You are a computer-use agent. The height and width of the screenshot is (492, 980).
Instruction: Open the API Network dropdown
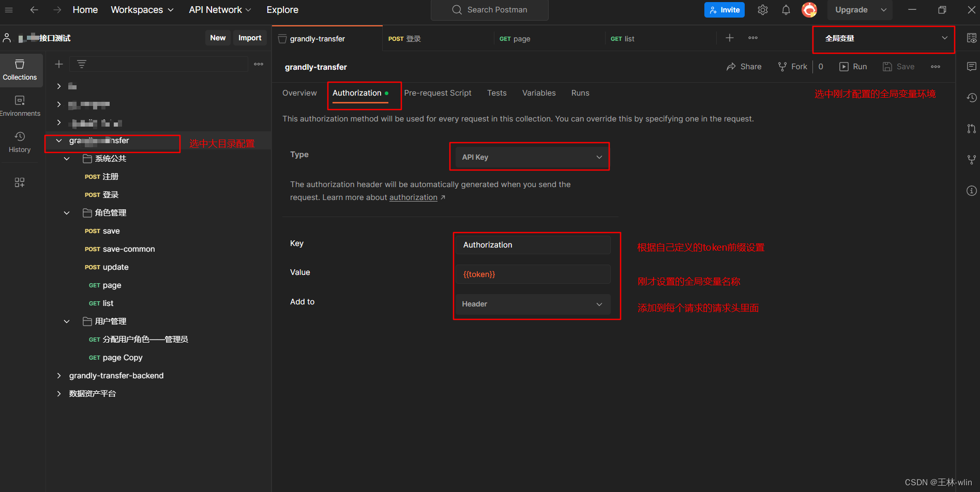pos(220,10)
